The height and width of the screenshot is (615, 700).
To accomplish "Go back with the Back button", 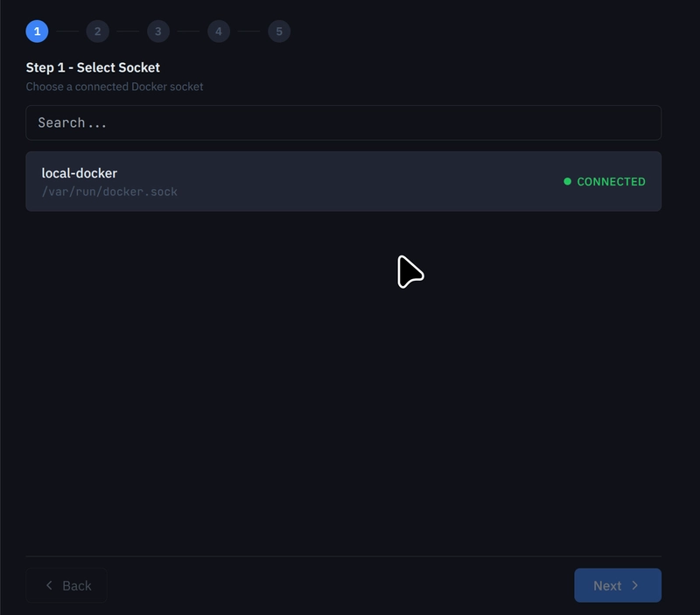I will point(66,585).
